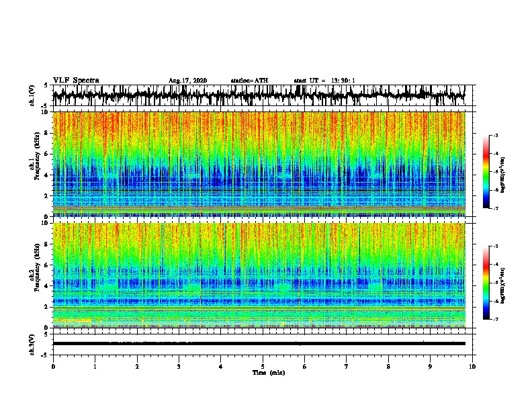Click the ch.1 spectrogram color bar
The width and height of the screenshot is (532, 411).
[486, 172]
